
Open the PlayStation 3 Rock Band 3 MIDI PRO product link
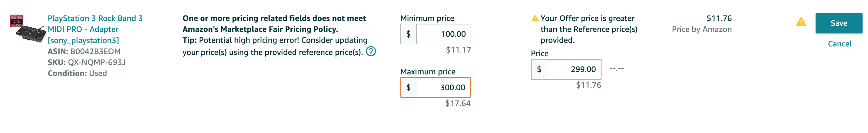95,29
